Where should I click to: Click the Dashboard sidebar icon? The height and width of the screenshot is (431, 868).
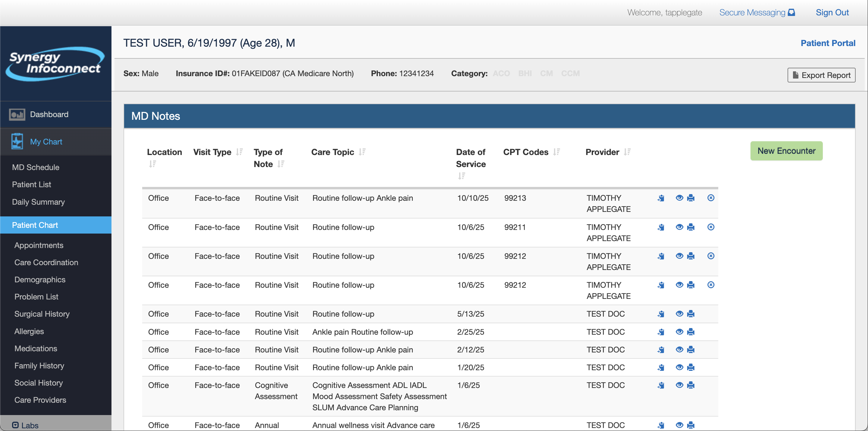click(x=17, y=114)
